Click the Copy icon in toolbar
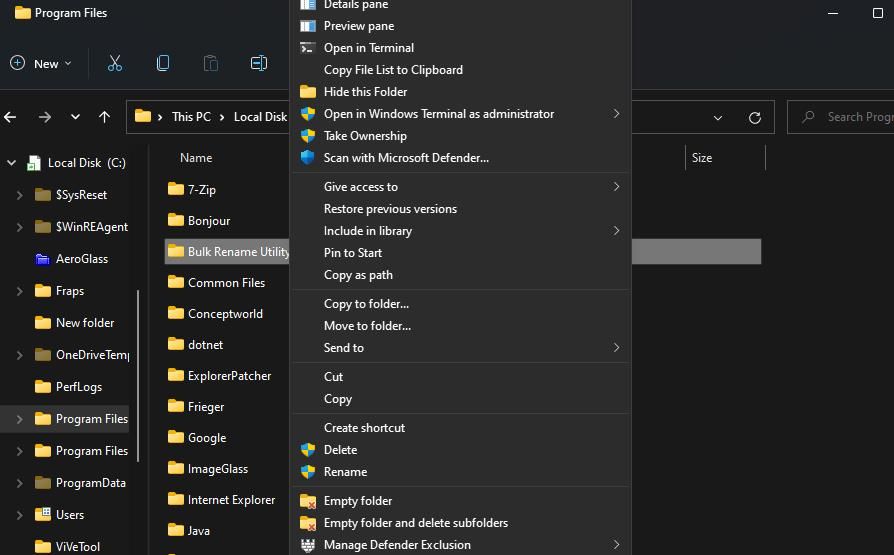This screenshot has height=555, width=894. point(163,63)
